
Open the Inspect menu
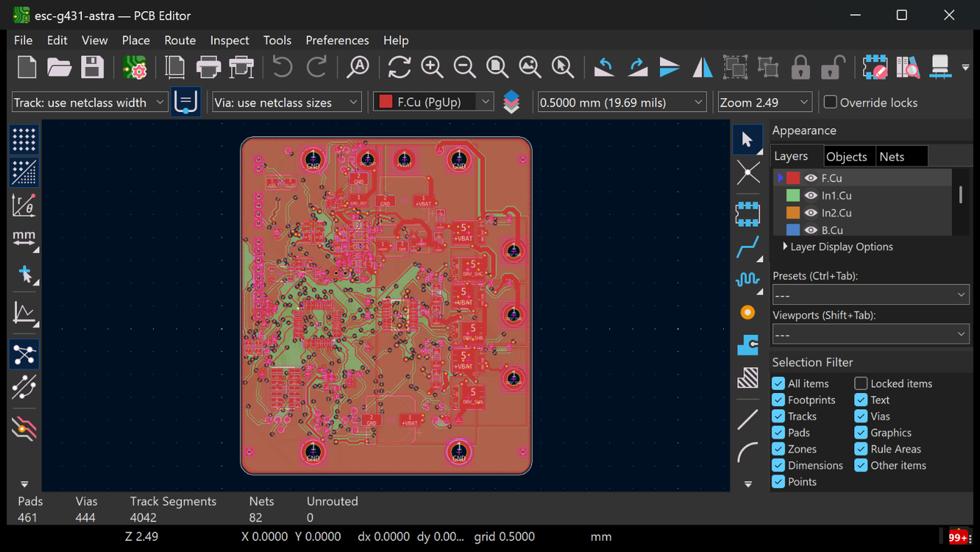(x=230, y=41)
